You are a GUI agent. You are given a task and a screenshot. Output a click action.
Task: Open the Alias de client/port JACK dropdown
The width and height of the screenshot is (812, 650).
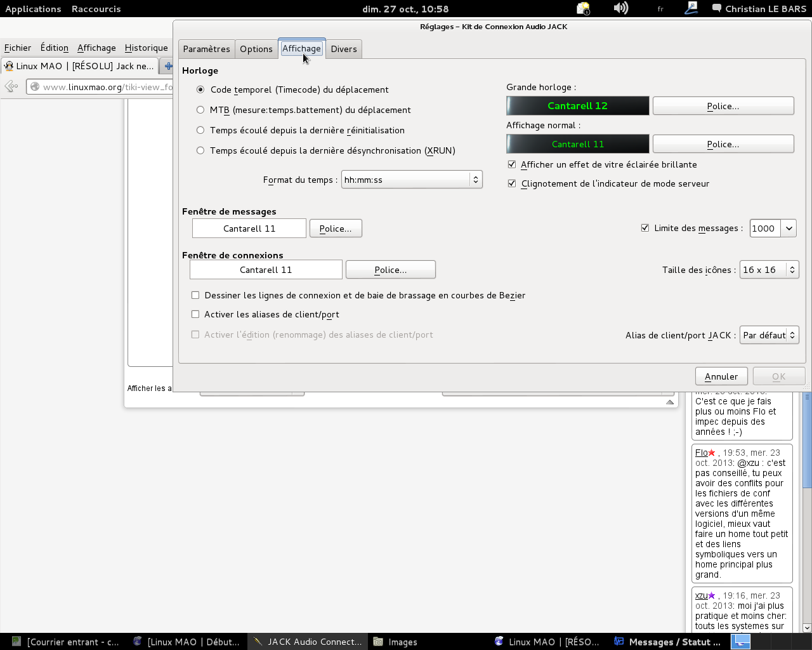coord(769,335)
